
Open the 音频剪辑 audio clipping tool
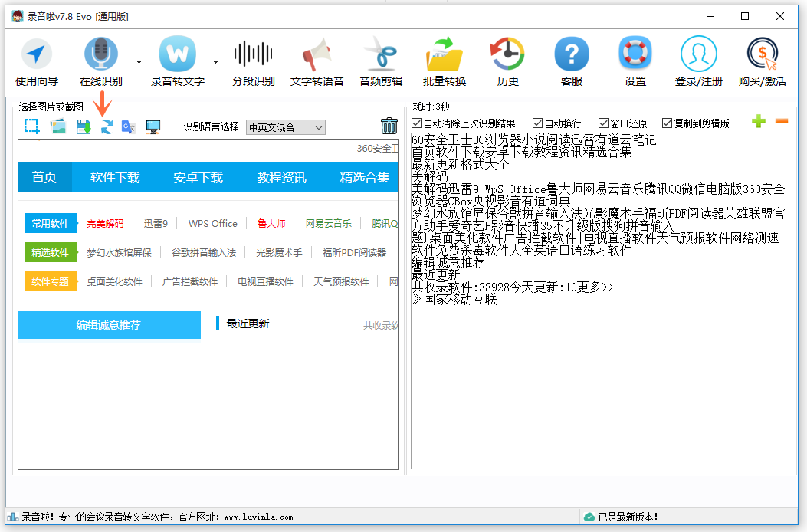pos(379,57)
